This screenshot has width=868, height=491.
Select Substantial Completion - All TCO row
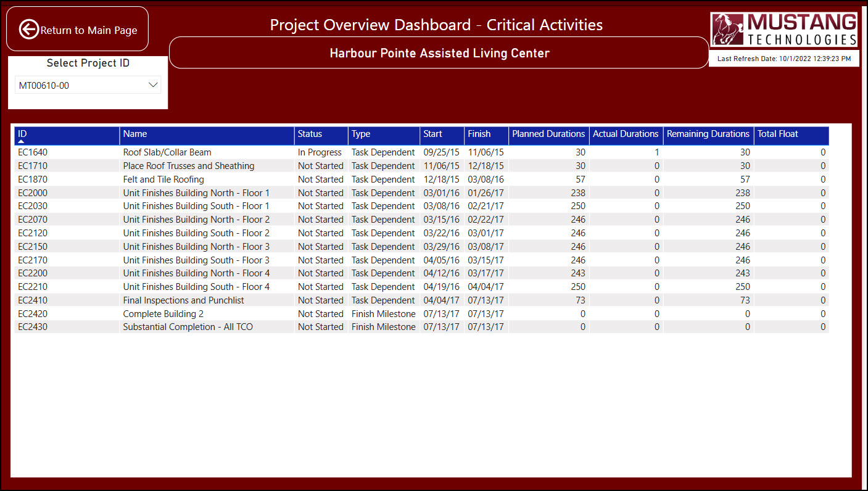pos(188,327)
